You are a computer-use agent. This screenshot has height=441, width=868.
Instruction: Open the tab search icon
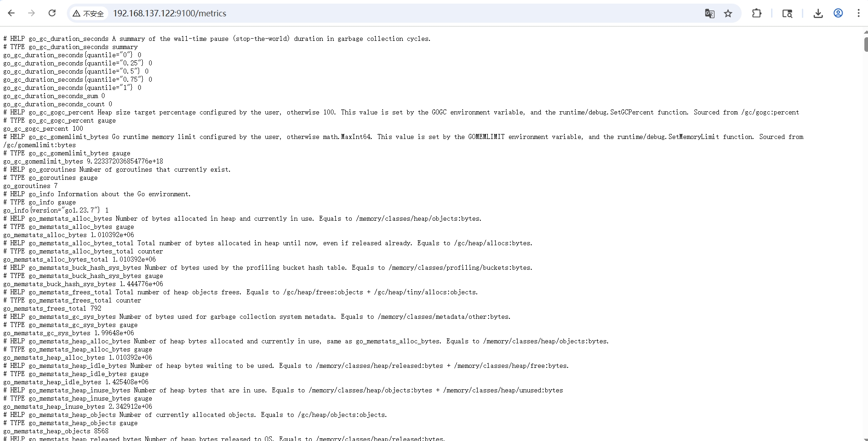pos(787,14)
